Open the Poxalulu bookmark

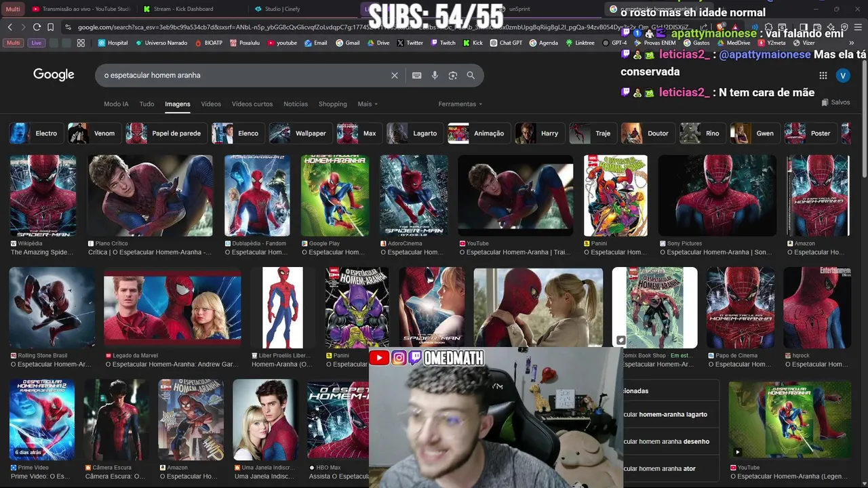point(245,43)
